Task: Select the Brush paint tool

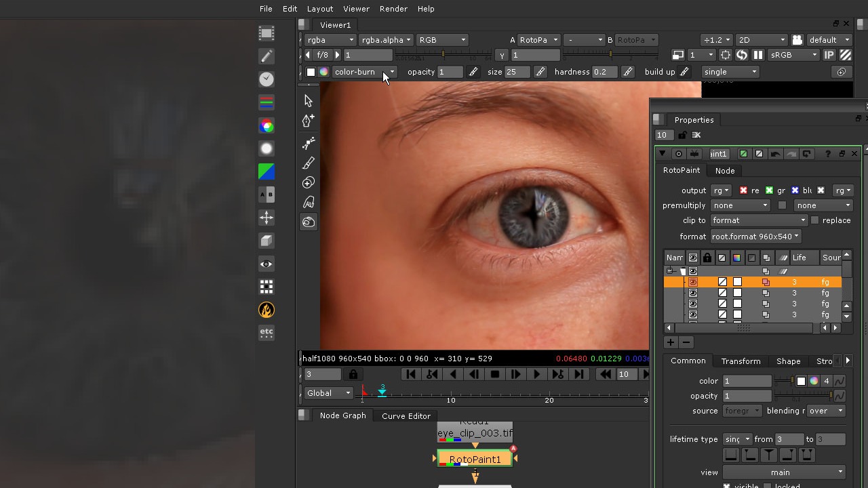Action: pyautogui.click(x=309, y=163)
